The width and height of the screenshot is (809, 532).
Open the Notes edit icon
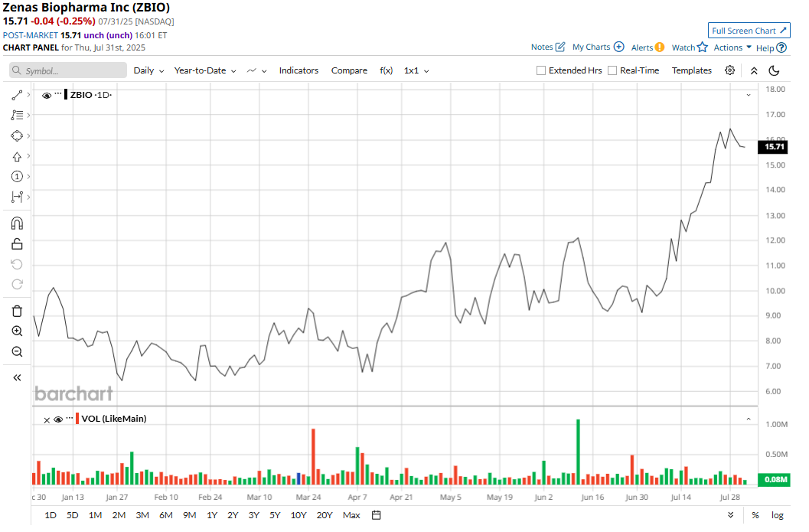click(560, 47)
